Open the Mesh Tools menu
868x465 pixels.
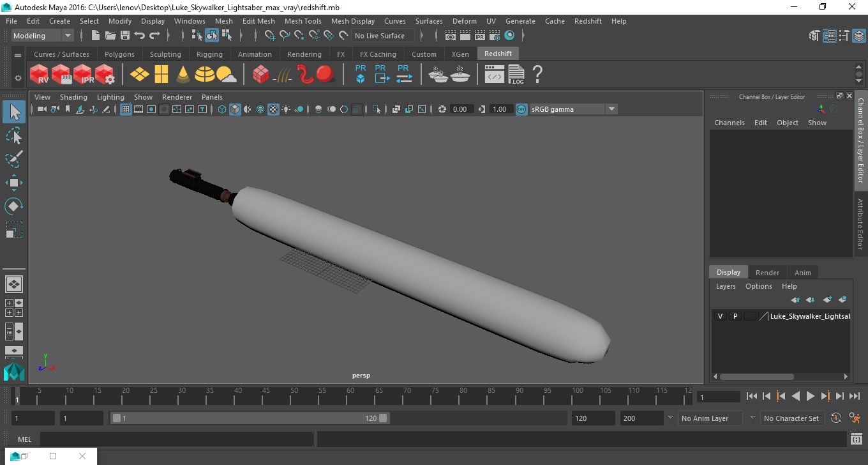click(303, 21)
